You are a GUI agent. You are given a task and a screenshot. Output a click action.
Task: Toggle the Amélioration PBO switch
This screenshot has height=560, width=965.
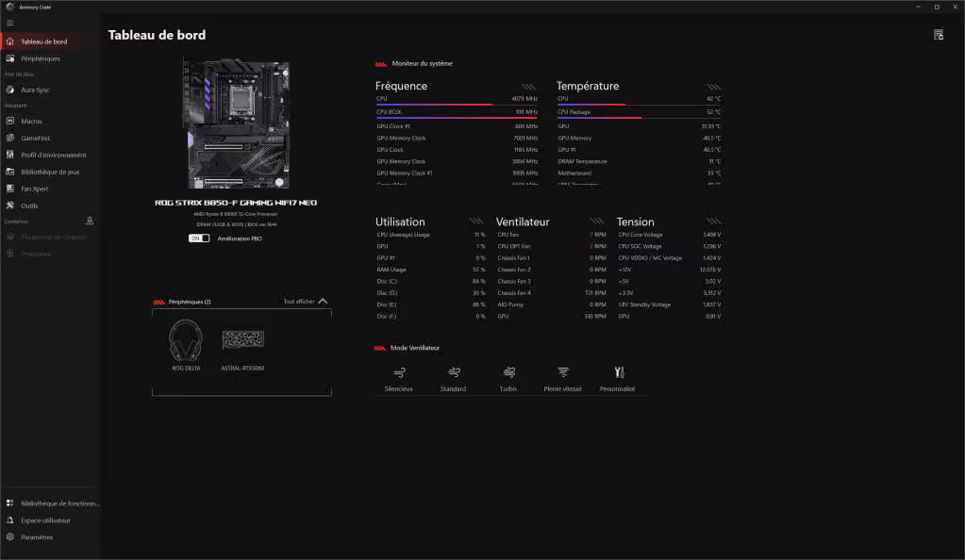click(199, 239)
